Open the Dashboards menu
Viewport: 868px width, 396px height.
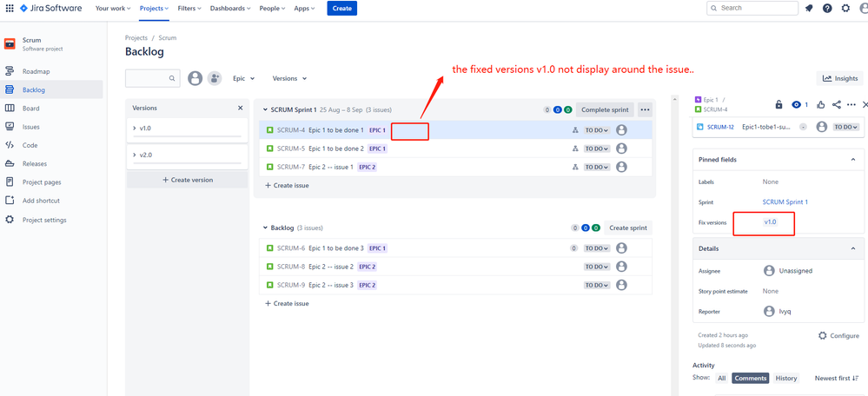tap(230, 9)
